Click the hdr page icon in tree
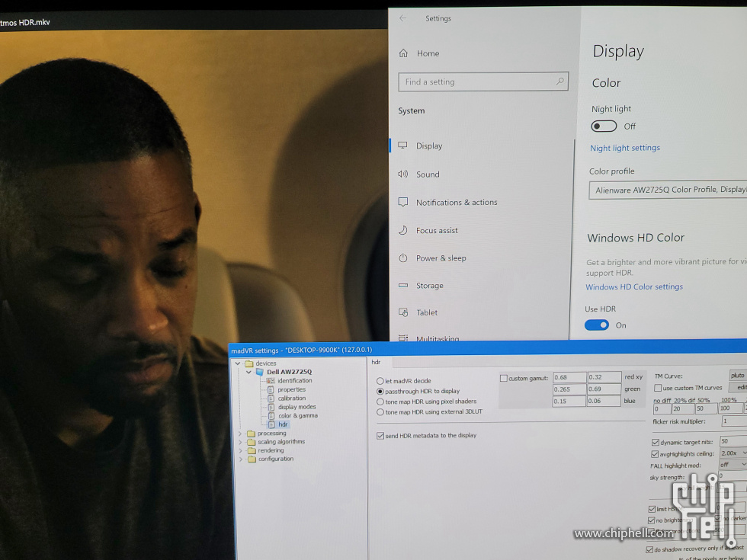This screenshot has width=747, height=560. tap(271, 424)
